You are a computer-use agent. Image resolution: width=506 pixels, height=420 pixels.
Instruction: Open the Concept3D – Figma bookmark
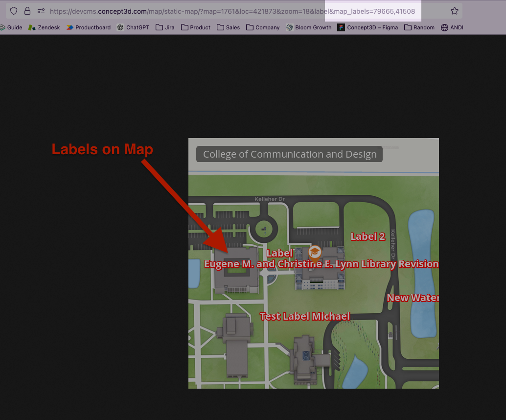368,27
